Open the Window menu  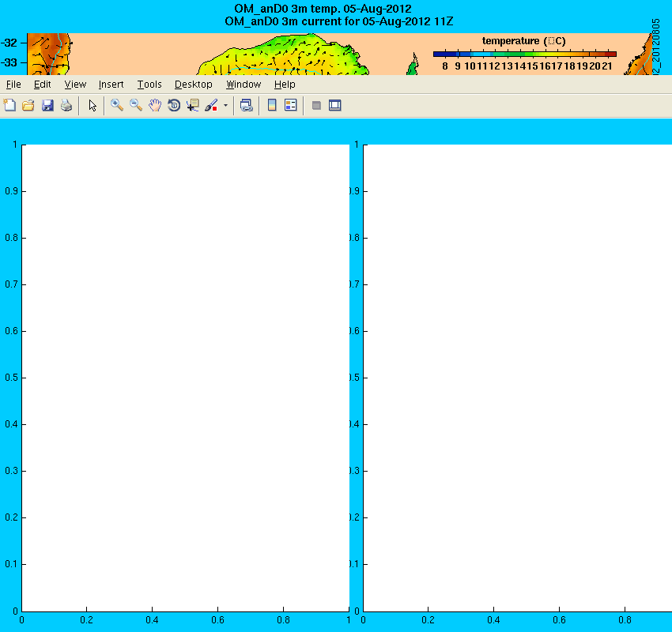click(x=244, y=85)
